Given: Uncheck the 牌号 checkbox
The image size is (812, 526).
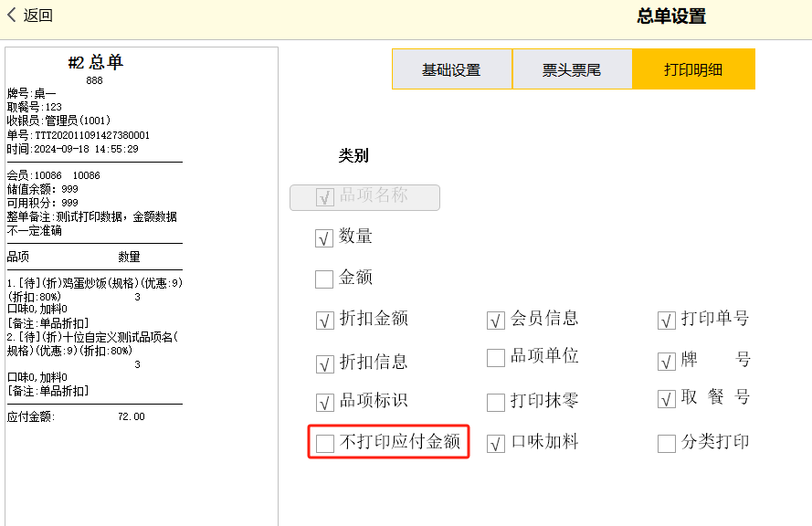Looking at the screenshot, I should tap(667, 362).
